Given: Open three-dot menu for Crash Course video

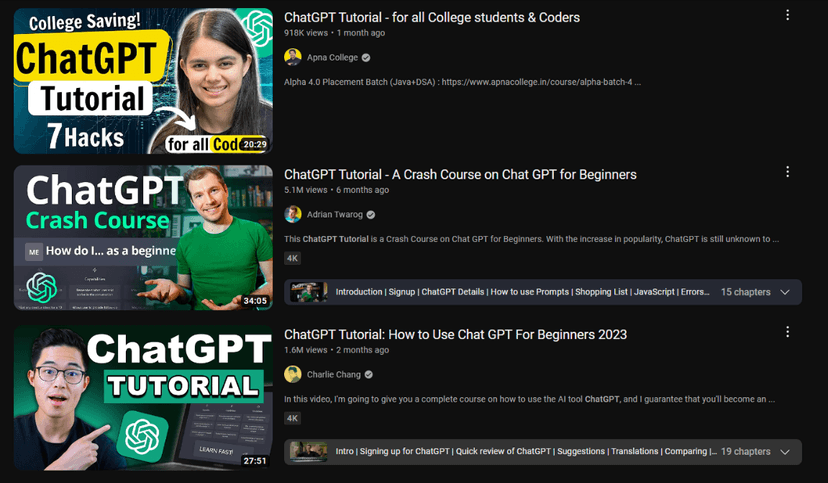Looking at the screenshot, I should [787, 172].
